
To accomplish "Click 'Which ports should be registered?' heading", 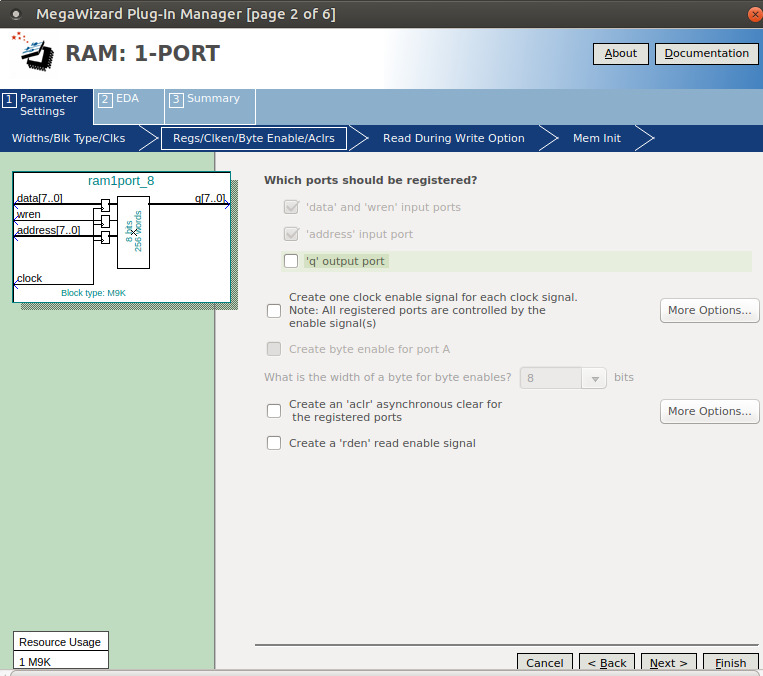I will tap(370, 180).
